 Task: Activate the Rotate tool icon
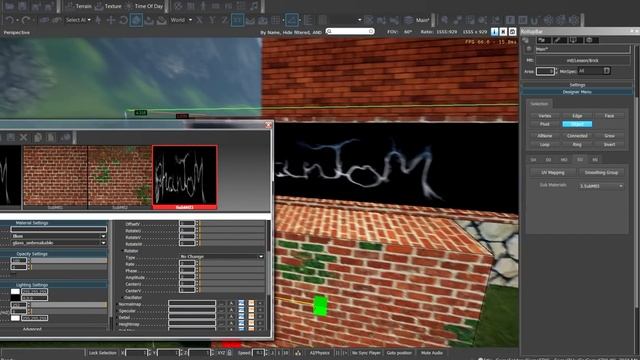[x=123, y=20]
